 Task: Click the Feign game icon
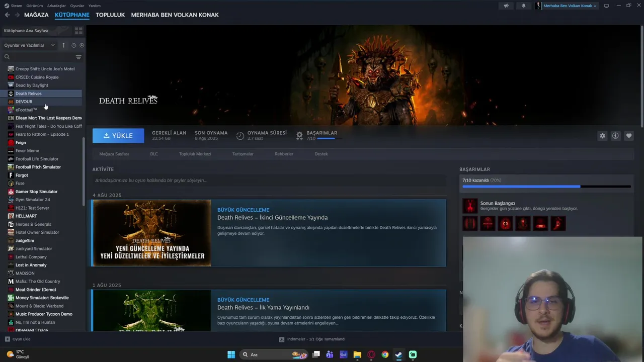[x=11, y=143]
